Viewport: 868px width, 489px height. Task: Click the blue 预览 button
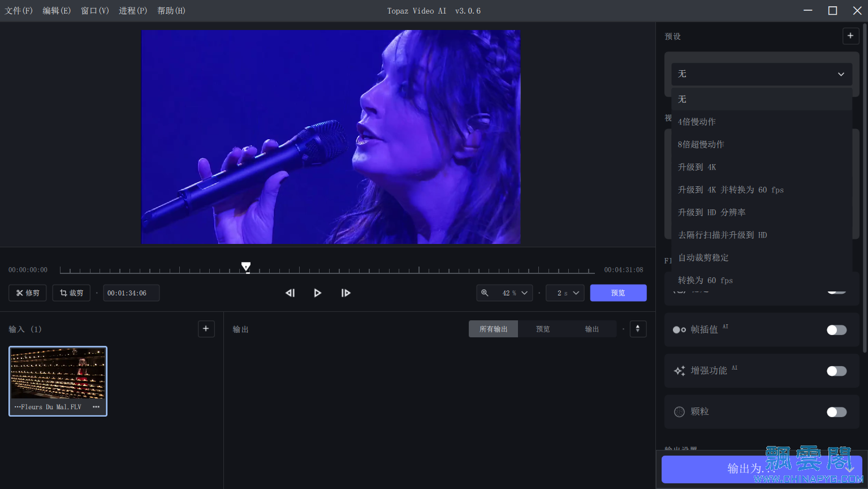point(618,293)
